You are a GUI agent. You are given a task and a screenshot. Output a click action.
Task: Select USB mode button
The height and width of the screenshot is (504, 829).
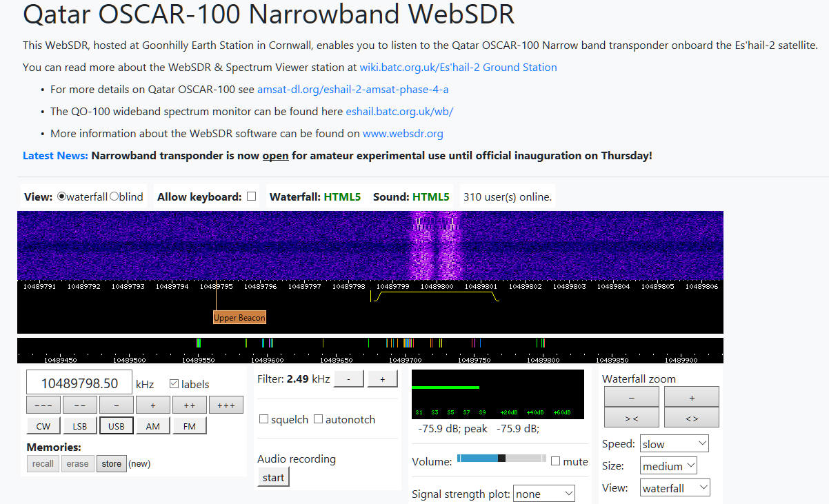[116, 426]
